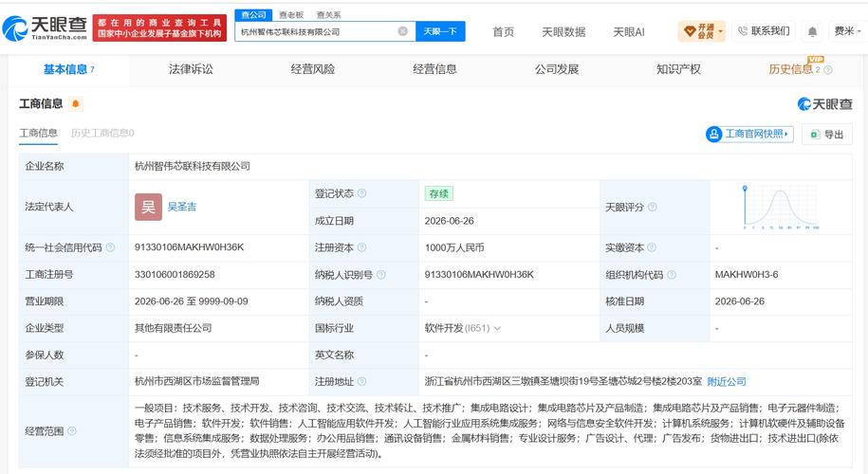This screenshot has width=868, height=474.
Task: Open 首页 in top navigation
Action: click(503, 32)
